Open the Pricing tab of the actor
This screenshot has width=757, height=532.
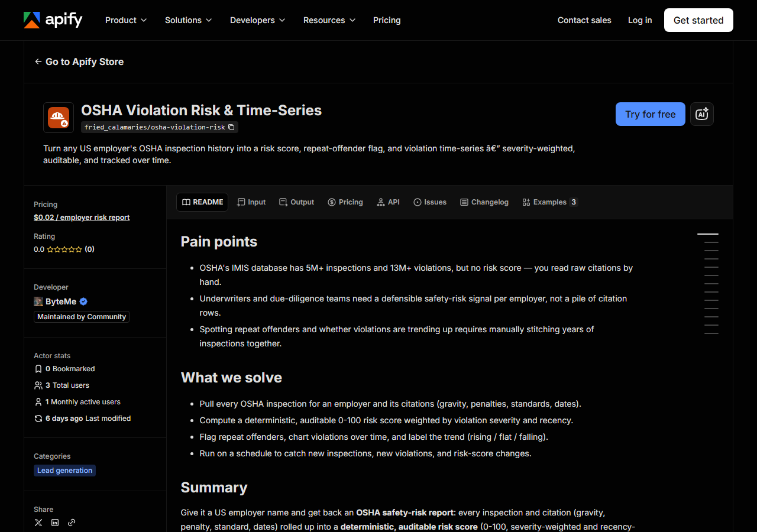tap(345, 202)
